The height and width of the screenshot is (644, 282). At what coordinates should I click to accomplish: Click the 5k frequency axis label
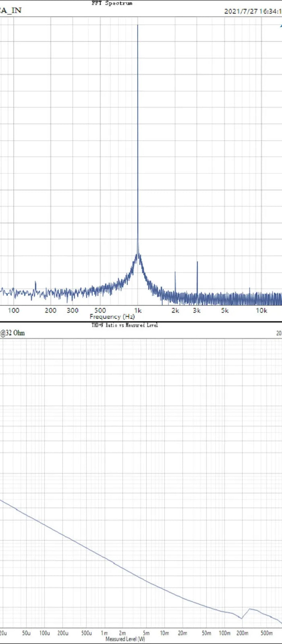224,310
